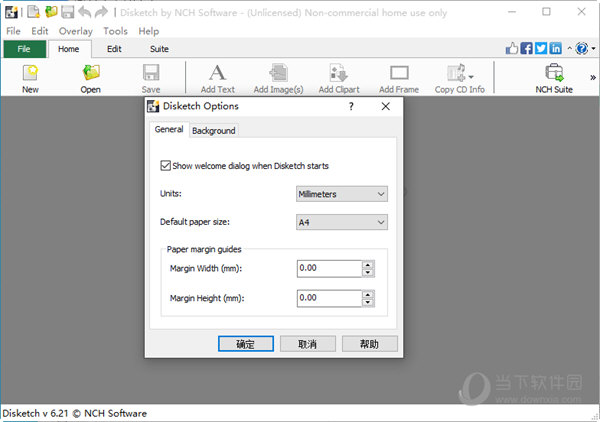Viewport: 600px width, 422px height.
Task: Close the Disketch Options dialog
Action: click(x=386, y=106)
